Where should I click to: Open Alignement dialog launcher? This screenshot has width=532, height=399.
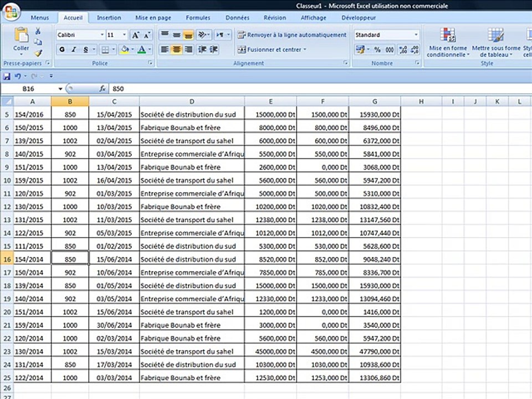point(345,63)
